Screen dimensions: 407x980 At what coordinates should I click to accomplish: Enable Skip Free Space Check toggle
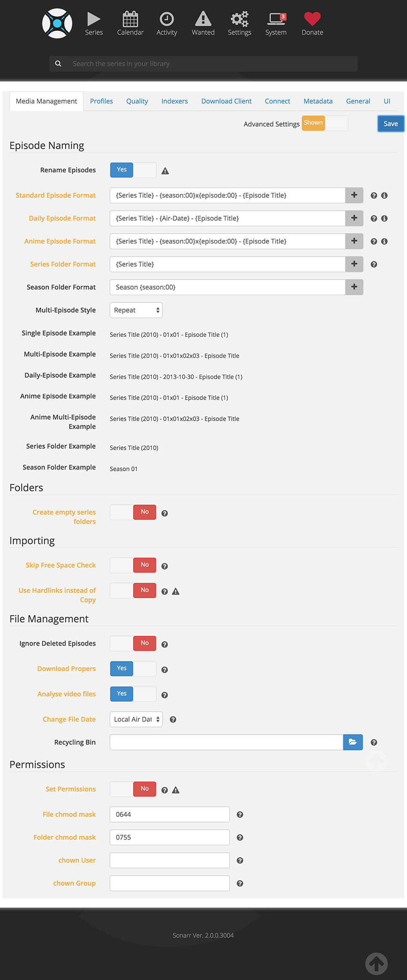click(133, 565)
